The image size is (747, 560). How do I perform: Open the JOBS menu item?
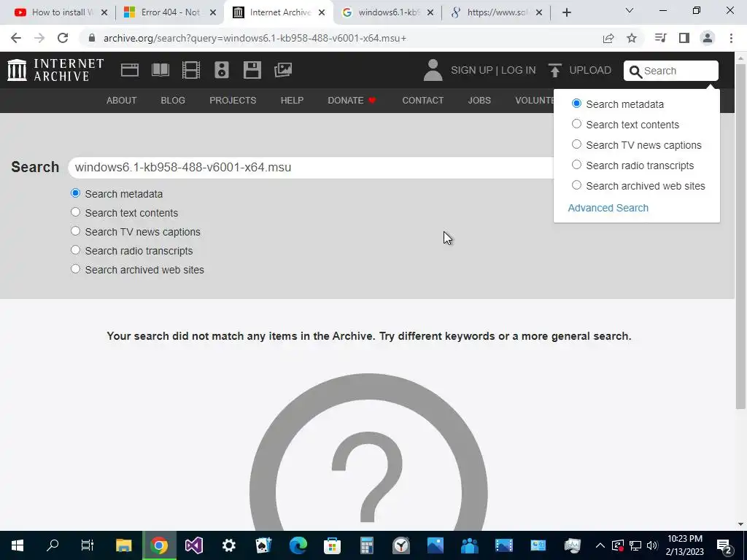point(479,101)
